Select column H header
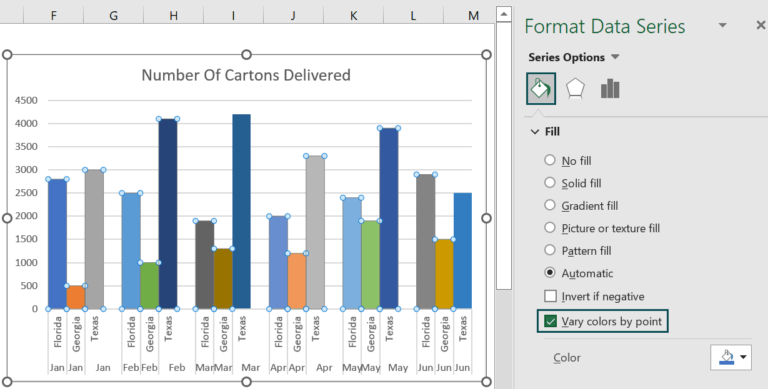The height and width of the screenshot is (389, 768). tap(173, 15)
